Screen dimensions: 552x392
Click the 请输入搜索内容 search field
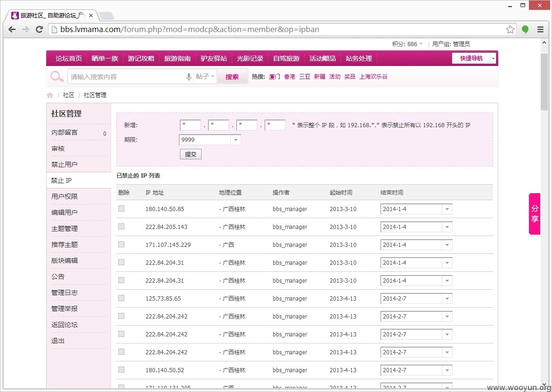127,77
